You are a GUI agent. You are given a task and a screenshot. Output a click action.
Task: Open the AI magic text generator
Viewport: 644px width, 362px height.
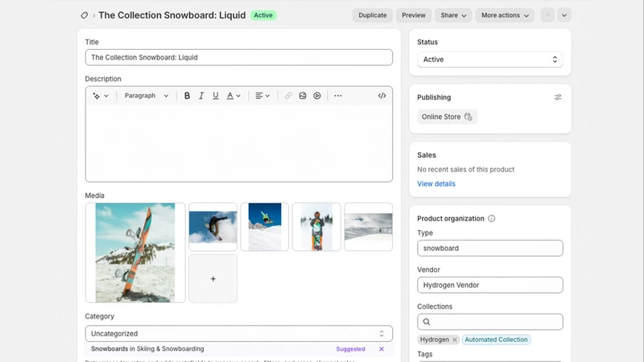coord(100,96)
